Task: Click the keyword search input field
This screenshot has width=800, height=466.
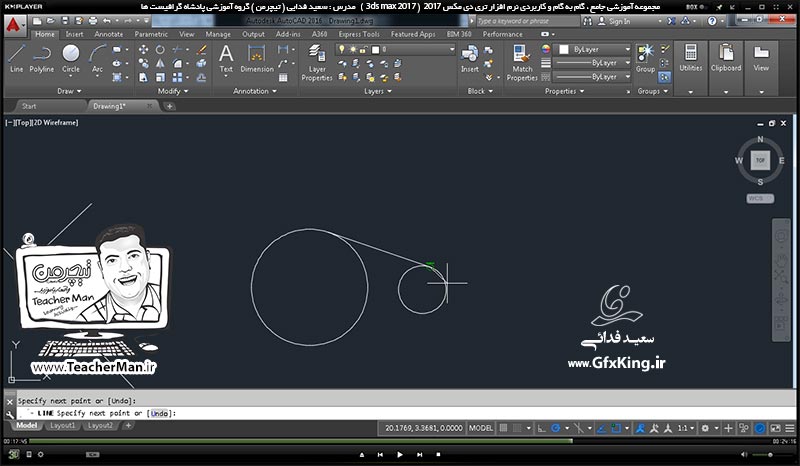Action: (x=528, y=21)
